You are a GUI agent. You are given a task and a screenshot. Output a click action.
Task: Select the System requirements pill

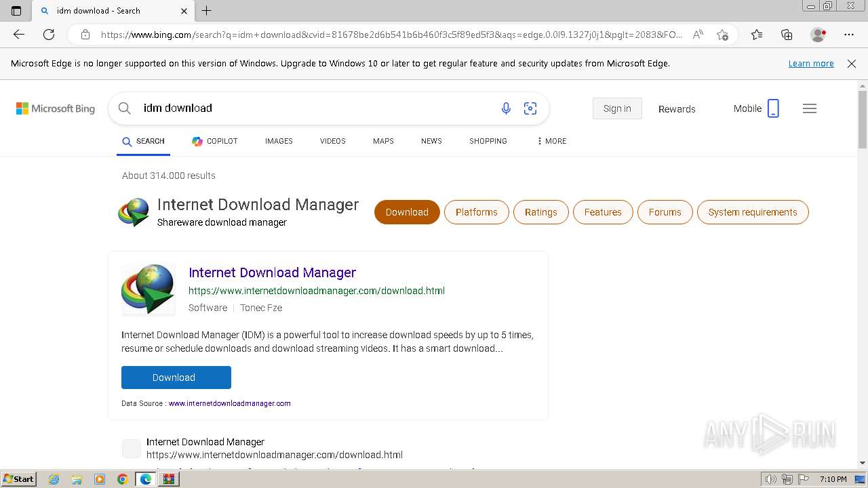[753, 212]
